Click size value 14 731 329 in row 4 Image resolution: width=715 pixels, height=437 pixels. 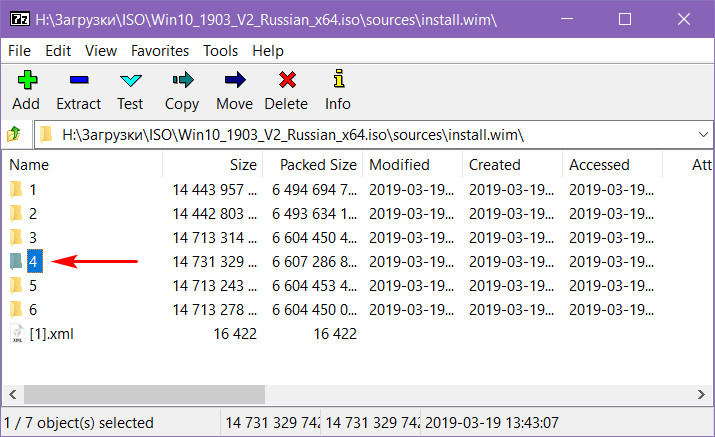click(x=214, y=262)
